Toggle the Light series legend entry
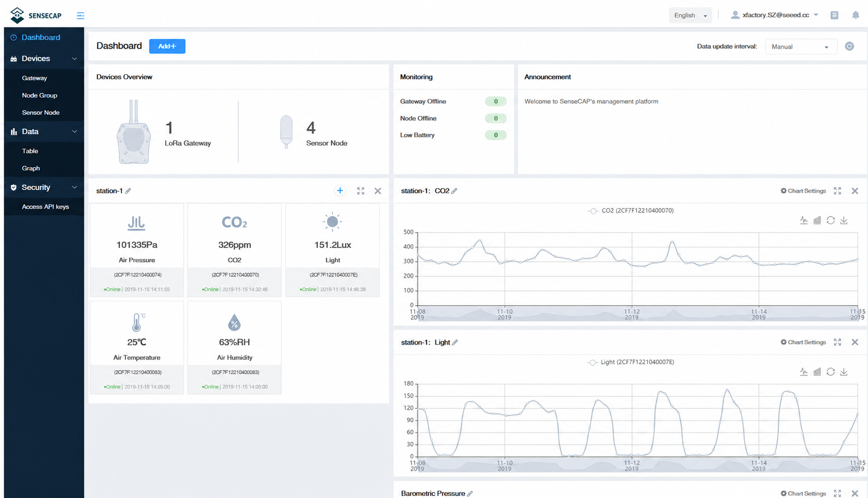This screenshot has width=868, height=498. click(630, 362)
